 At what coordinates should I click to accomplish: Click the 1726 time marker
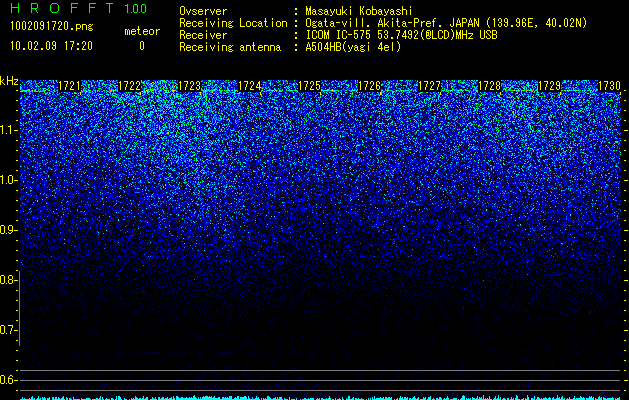369,86
